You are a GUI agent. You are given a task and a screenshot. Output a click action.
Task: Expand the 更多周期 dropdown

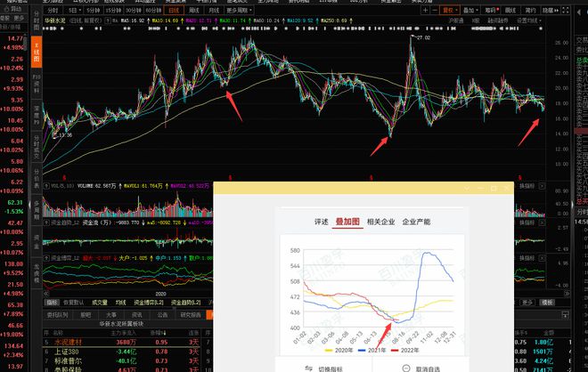pos(239,11)
